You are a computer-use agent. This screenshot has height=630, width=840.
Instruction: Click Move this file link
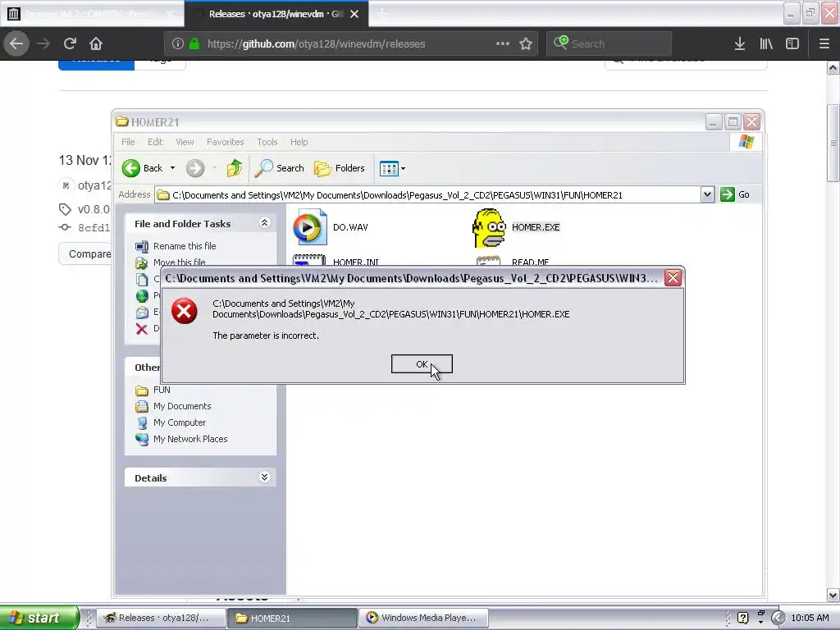[180, 262]
